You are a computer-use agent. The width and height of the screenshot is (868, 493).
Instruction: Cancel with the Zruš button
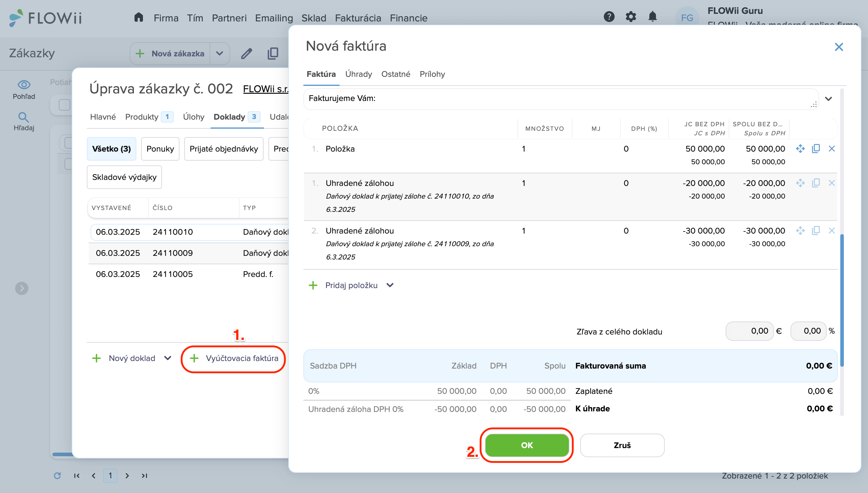tap(622, 445)
